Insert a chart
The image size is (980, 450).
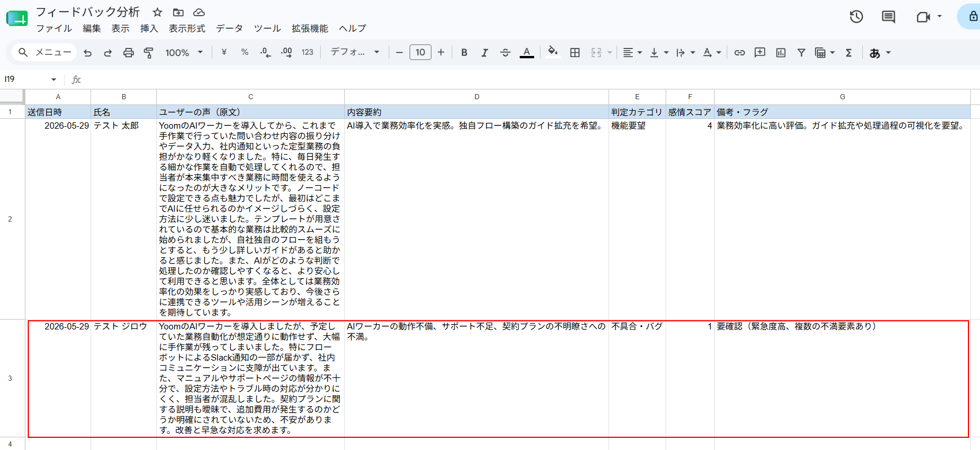(x=781, y=52)
